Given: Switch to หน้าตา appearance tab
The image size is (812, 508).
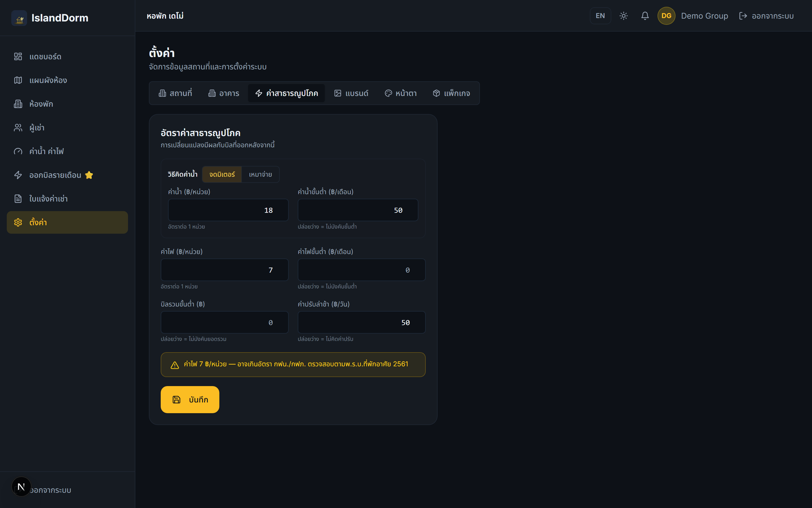Looking at the screenshot, I should (401, 93).
